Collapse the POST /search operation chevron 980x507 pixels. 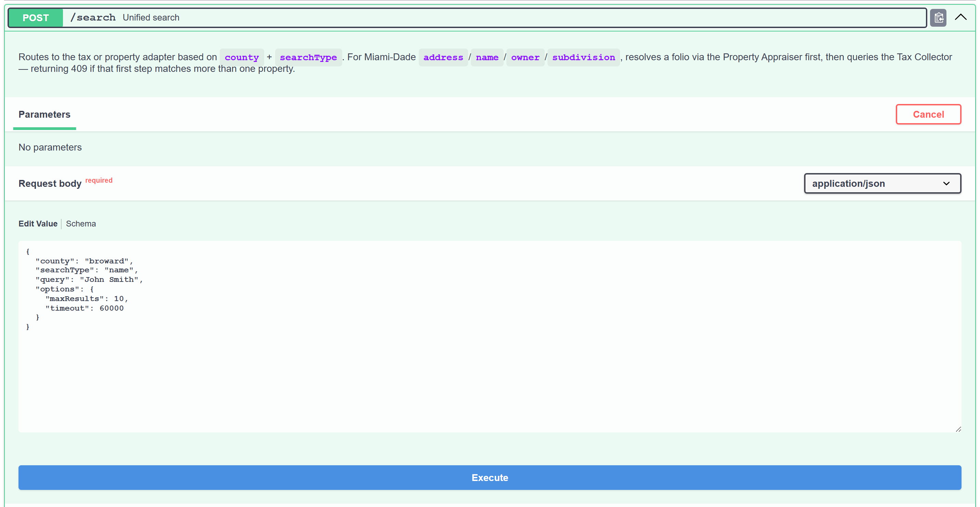pos(960,17)
